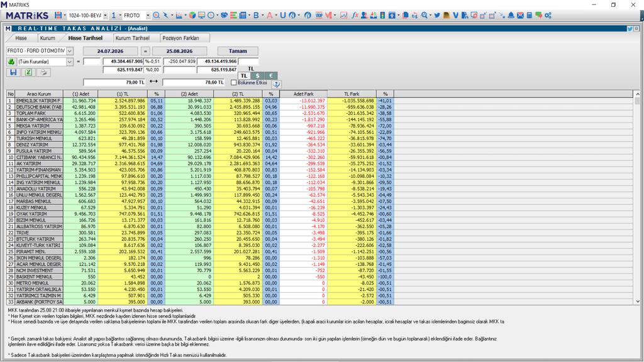Expand dropdown arrow beside the clock icon

point(217,15)
